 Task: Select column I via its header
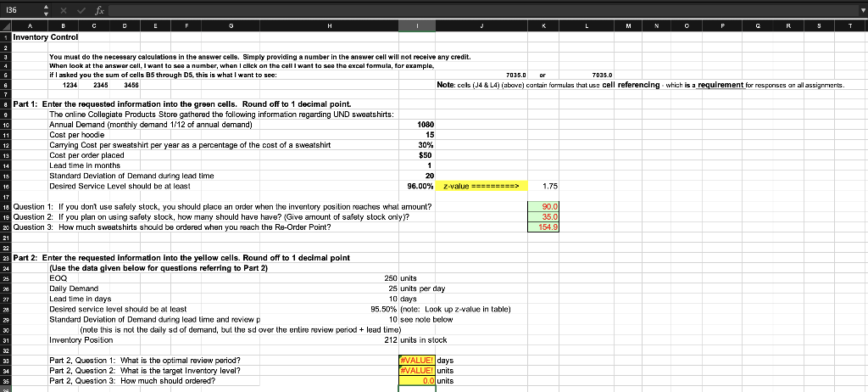click(x=417, y=25)
